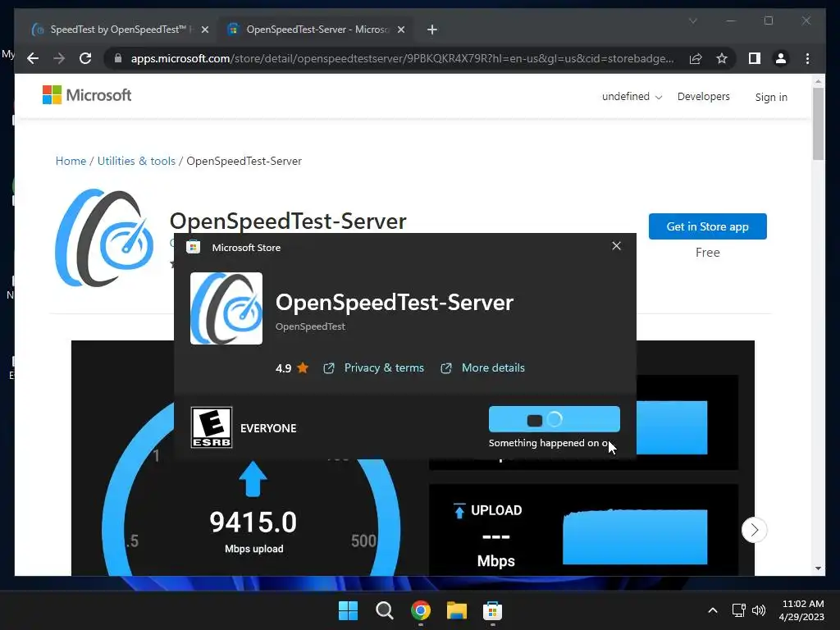Open a new browser tab

pos(432,30)
